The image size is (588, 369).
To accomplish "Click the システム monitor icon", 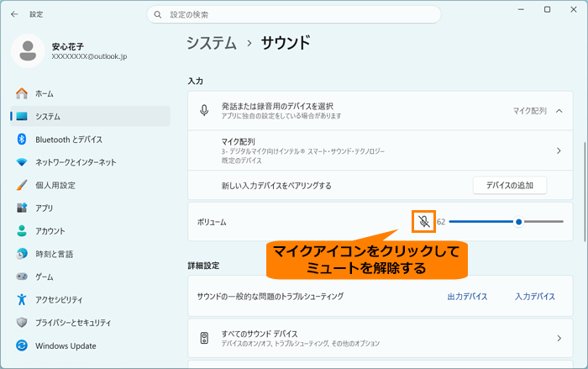I will click(x=22, y=116).
